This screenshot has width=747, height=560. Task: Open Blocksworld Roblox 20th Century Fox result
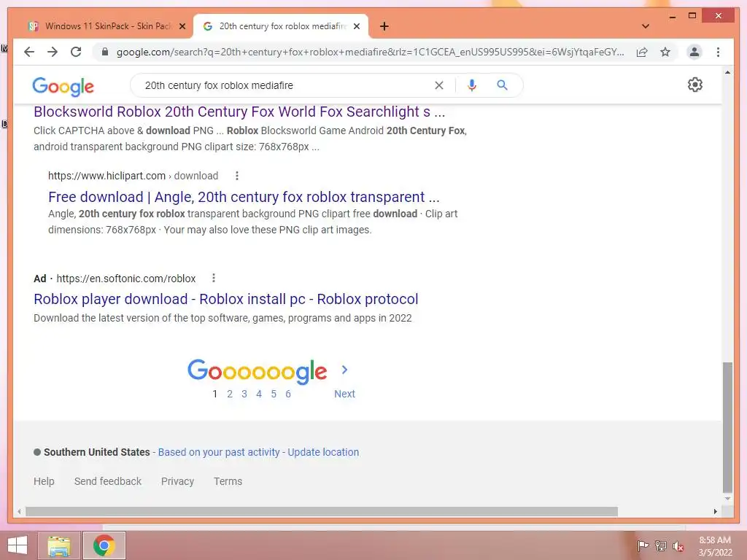pos(239,112)
